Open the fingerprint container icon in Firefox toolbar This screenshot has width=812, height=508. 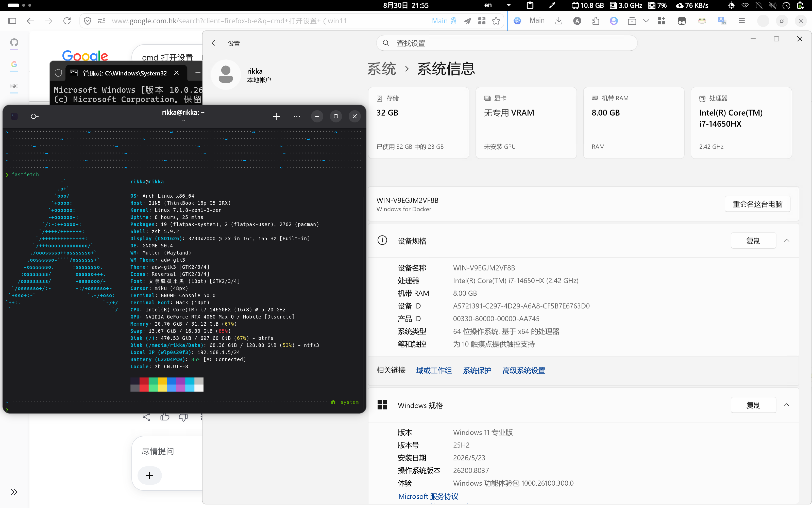pyautogui.click(x=517, y=21)
